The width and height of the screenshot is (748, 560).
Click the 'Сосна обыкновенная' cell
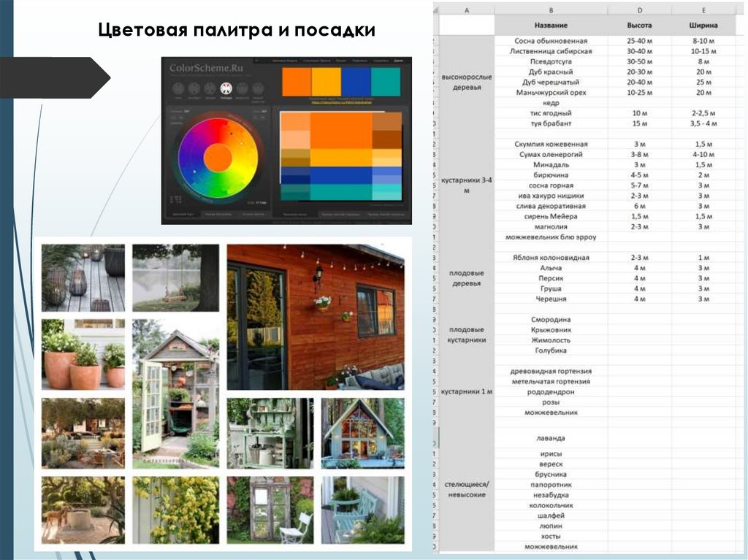pos(551,41)
